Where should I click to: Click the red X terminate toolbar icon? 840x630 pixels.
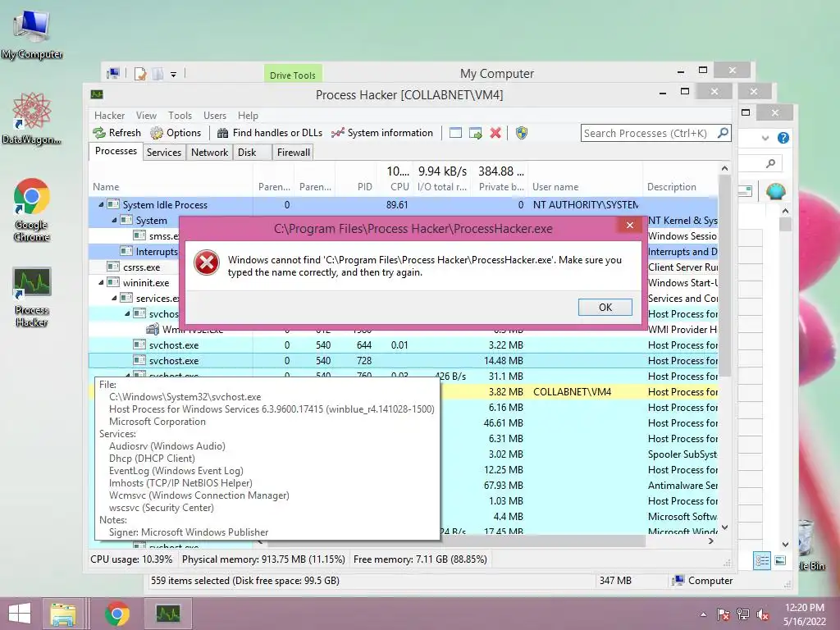pos(495,133)
